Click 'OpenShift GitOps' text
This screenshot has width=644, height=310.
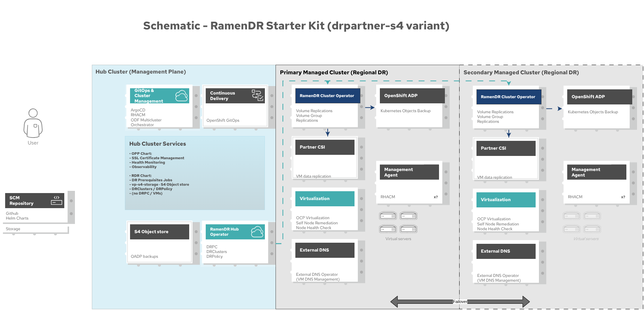pyautogui.click(x=223, y=120)
